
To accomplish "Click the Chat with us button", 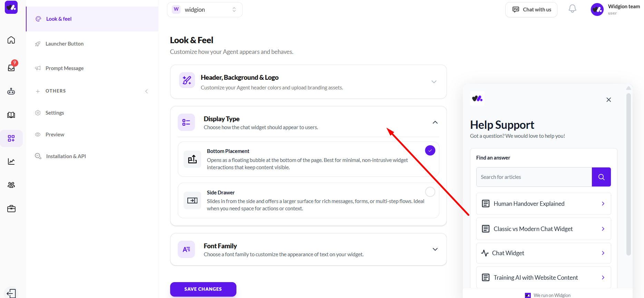I will 531,10.
